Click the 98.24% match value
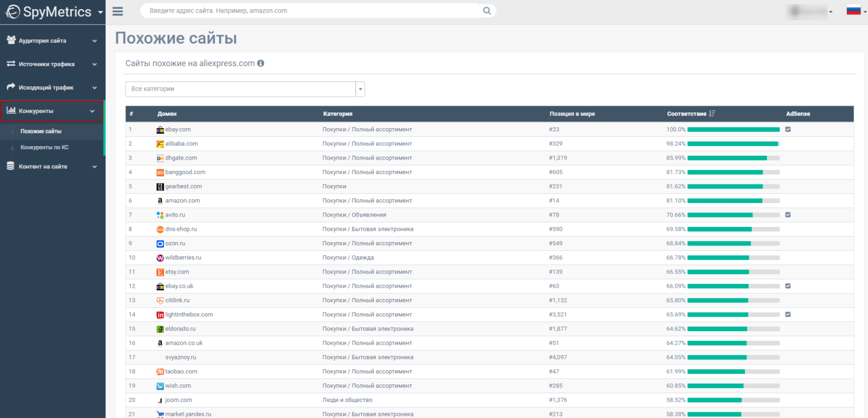Image resolution: width=868 pixels, height=418 pixels. (x=676, y=144)
